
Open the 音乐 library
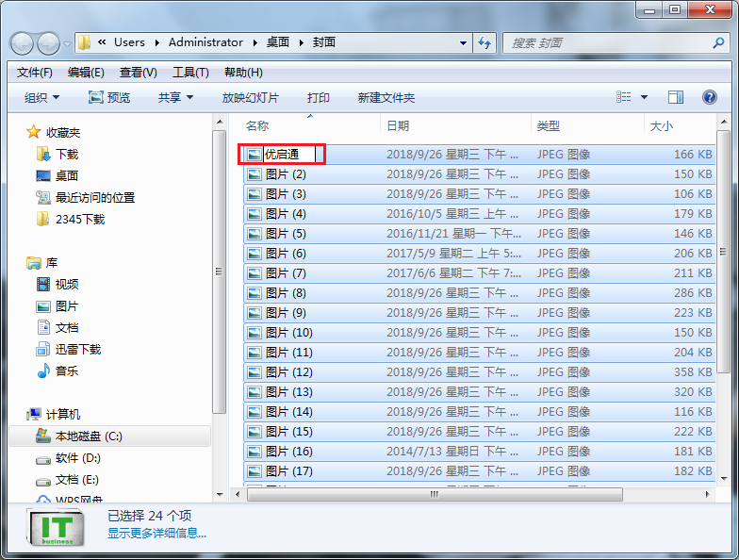[x=66, y=371]
